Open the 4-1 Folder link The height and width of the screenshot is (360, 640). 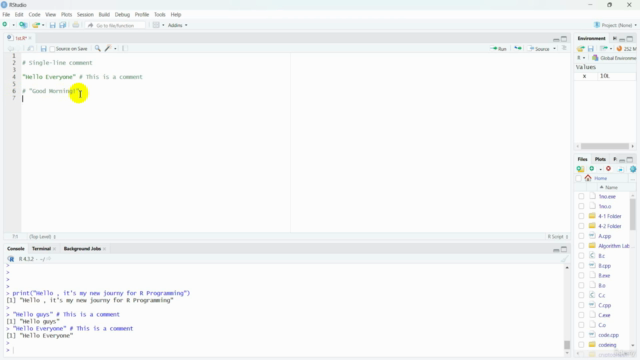point(610,216)
